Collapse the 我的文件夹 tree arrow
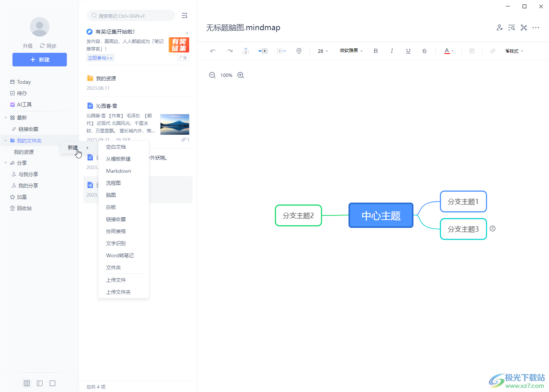This screenshot has width=549, height=392. [x=6, y=141]
